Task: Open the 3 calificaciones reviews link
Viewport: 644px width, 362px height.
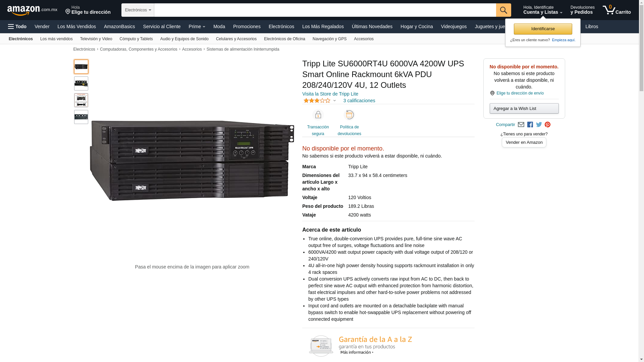Action: (359, 101)
